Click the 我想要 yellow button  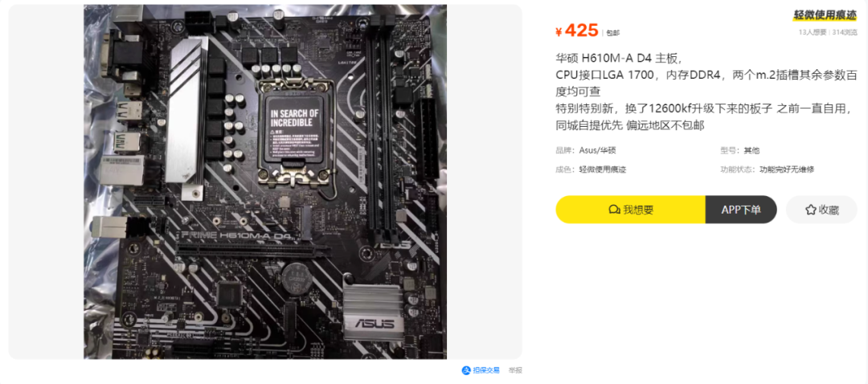tap(631, 210)
